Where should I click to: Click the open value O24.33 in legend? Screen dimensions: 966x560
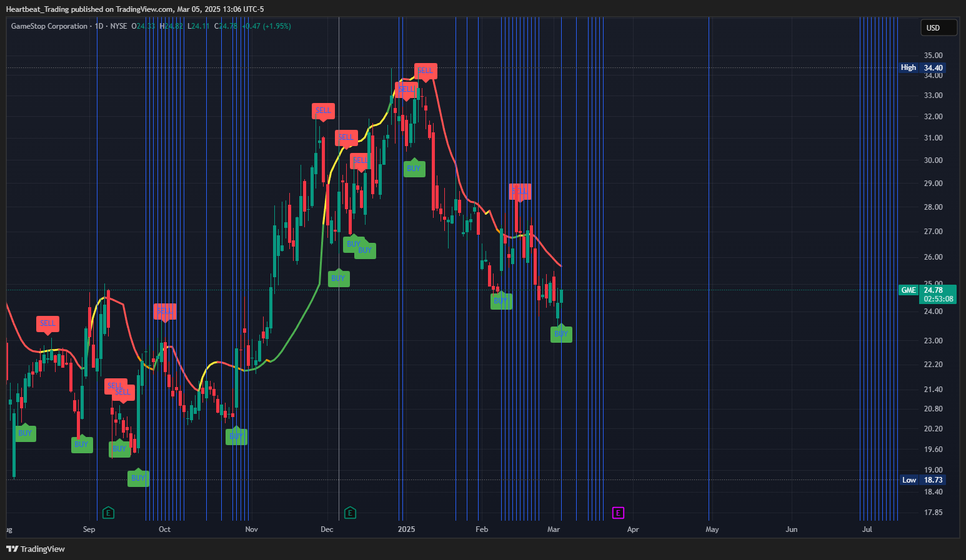click(143, 26)
